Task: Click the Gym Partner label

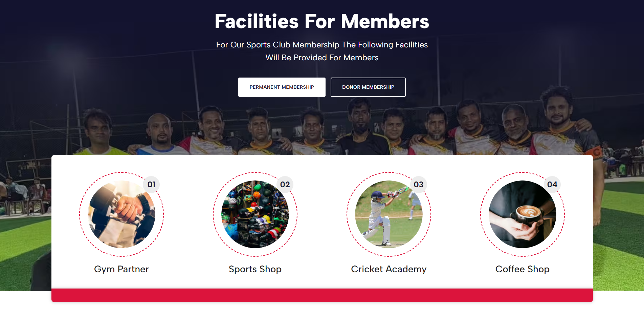Action: 121,269
